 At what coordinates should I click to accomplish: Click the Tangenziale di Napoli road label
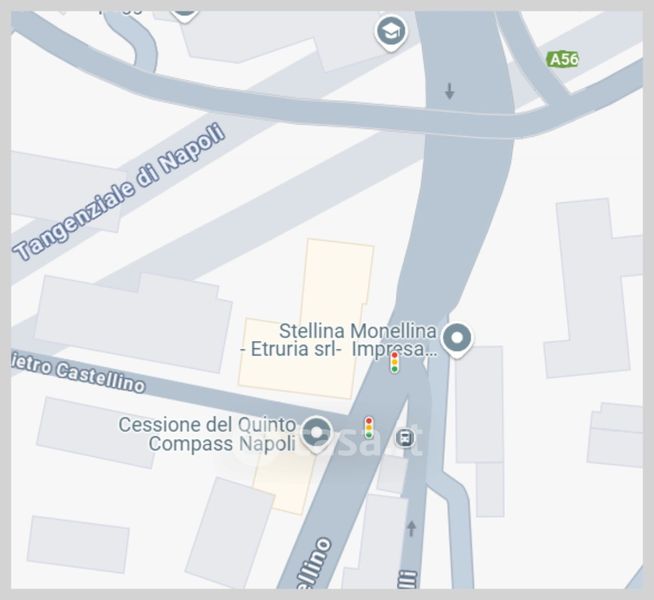pos(120,191)
